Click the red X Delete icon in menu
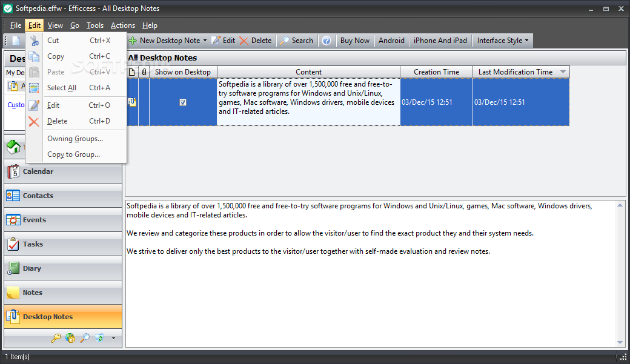The width and height of the screenshot is (630, 364). point(34,121)
